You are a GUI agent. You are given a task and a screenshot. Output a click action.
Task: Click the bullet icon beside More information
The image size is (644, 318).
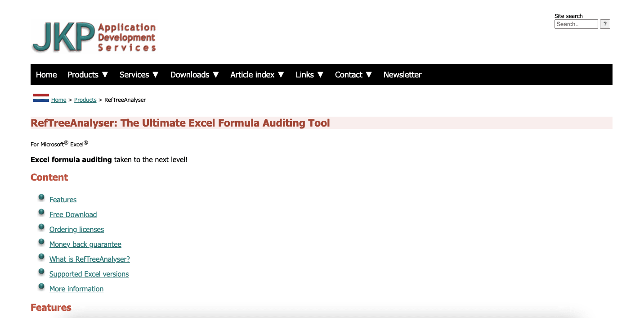(41, 286)
